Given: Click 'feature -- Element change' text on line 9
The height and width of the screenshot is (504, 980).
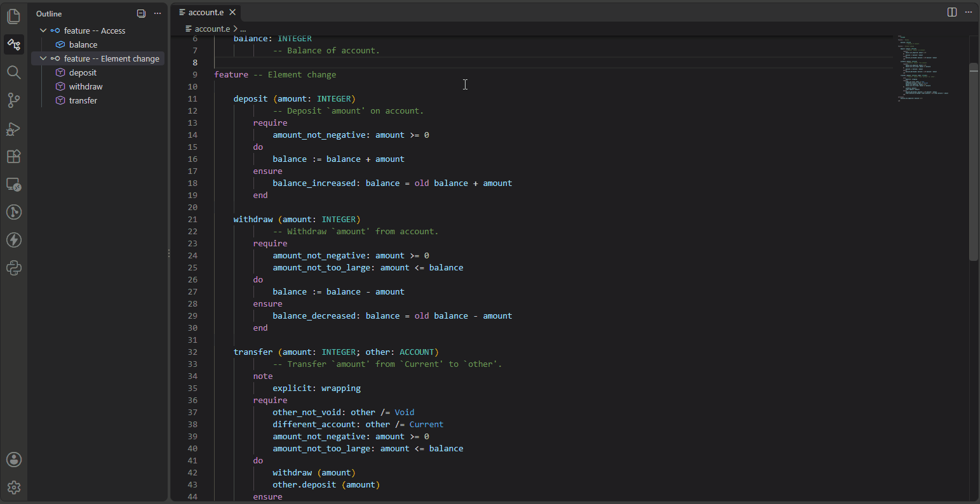Looking at the screenshot, I should coord(275,74).
